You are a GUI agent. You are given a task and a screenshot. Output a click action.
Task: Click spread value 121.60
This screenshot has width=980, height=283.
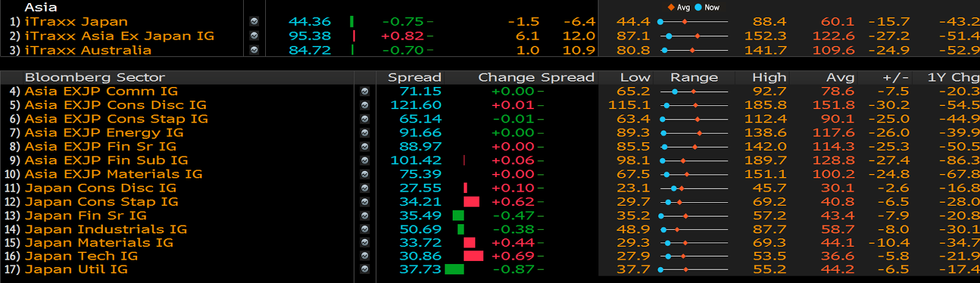416,105
